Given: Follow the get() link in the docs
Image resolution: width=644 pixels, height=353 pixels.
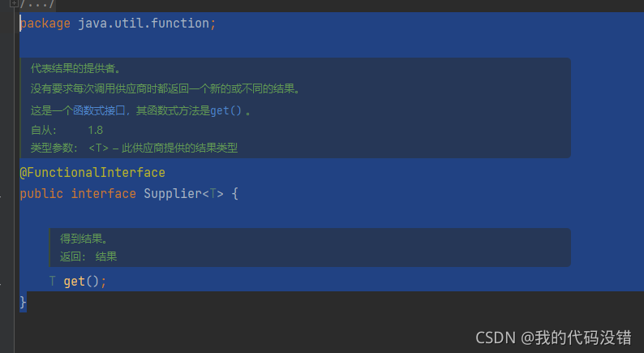Looking at the screenshot, I should click(x=226, y=110).
